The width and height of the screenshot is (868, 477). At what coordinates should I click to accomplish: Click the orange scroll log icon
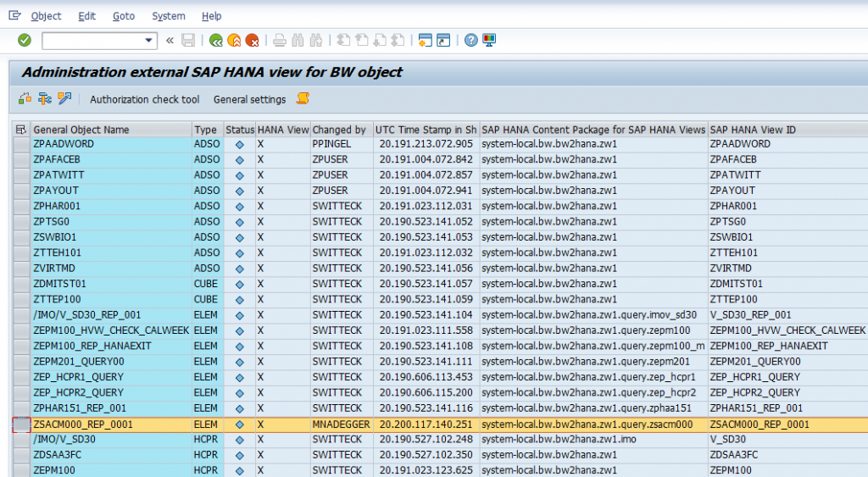coord(303,99)
